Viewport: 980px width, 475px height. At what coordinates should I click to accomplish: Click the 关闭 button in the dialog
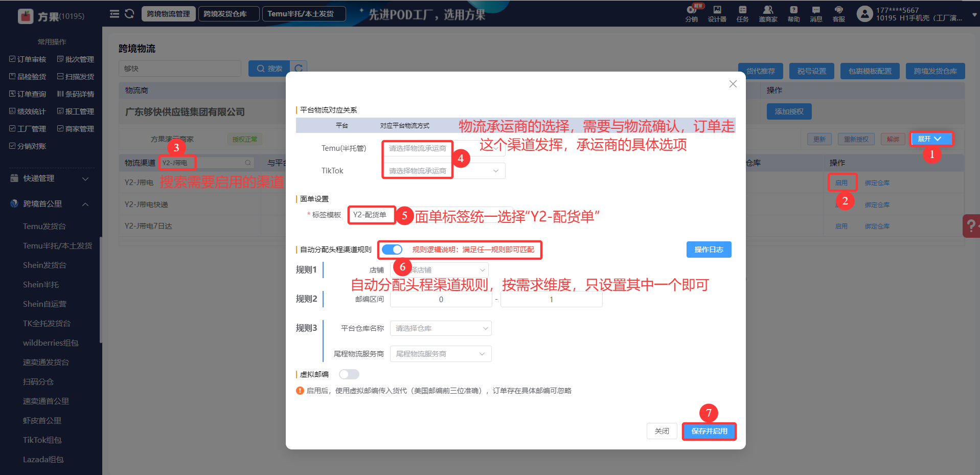(x=662, y=432)
